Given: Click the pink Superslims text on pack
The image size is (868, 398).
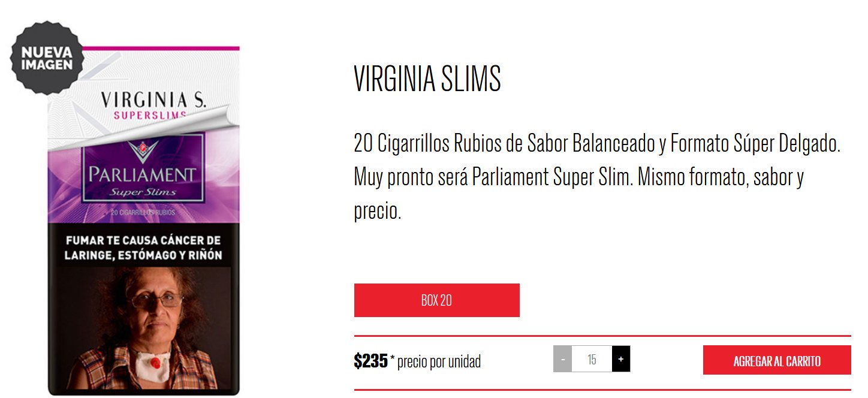Looking at the screenshot, I should 150,115.
